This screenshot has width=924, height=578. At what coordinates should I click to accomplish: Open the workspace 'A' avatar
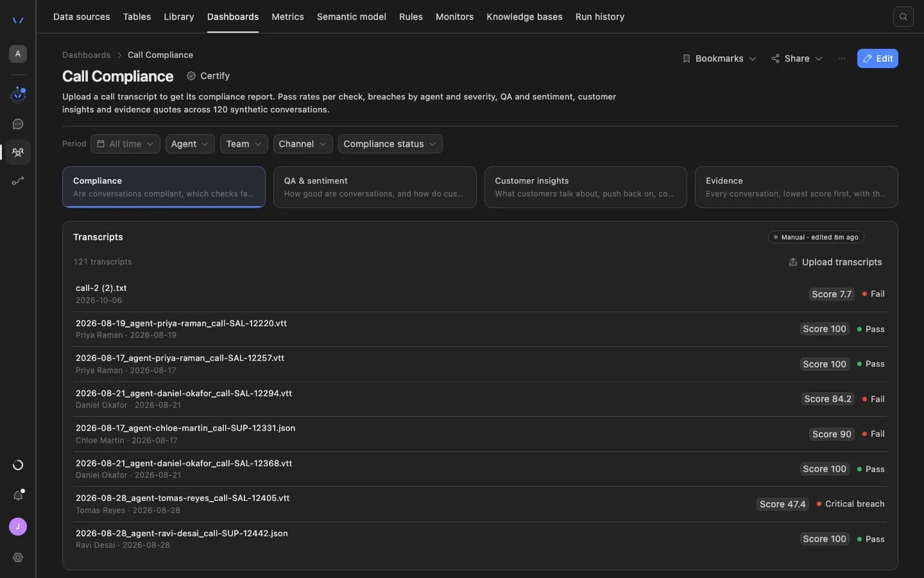point(18,54)
